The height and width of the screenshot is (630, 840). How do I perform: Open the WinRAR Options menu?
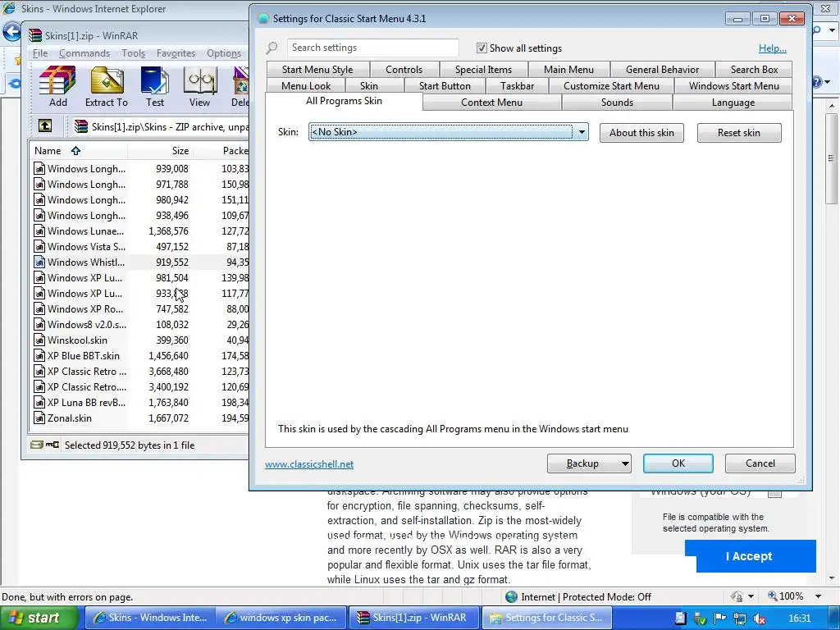pos(224,53)
